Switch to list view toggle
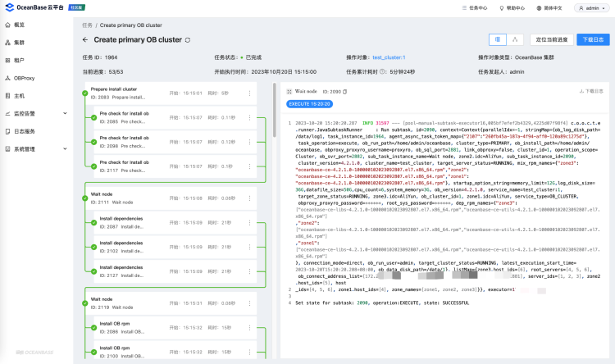615x364 pixels. coord(498,39)
